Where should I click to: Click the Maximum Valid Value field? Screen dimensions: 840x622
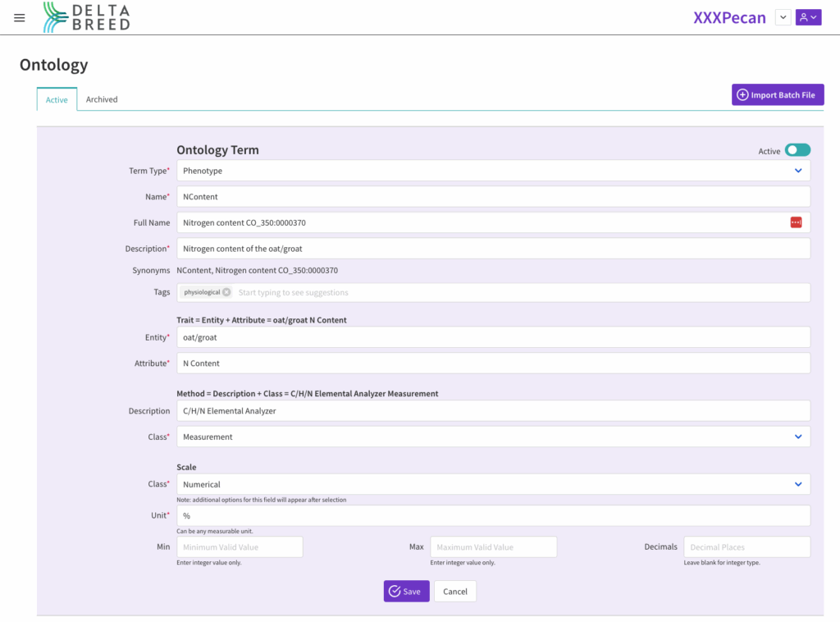[493, 547]
